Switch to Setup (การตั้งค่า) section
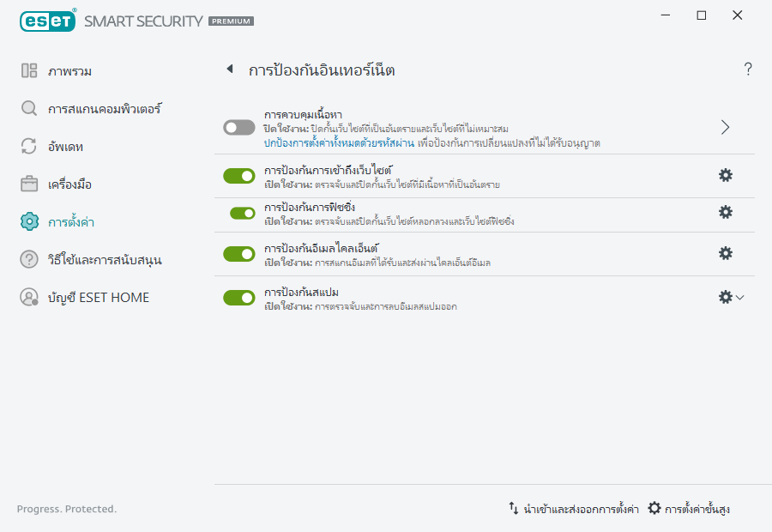Screen dimensions: 772x532 (x=26, y=221)
